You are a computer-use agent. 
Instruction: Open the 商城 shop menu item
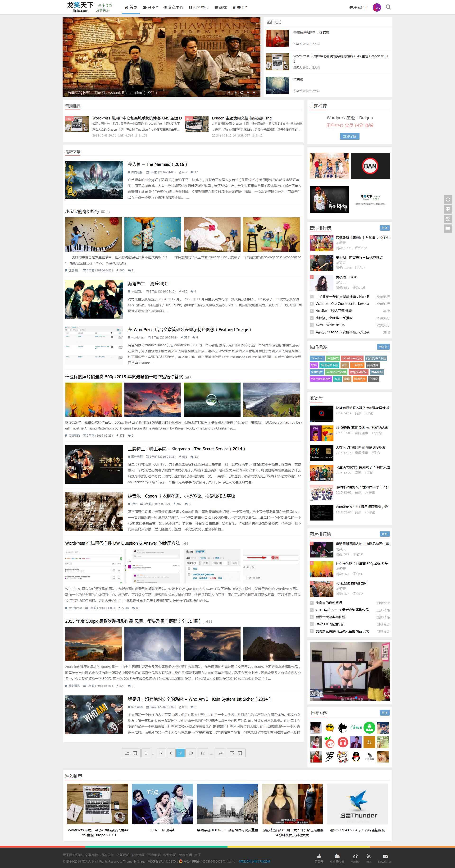(x=220, y=7)
